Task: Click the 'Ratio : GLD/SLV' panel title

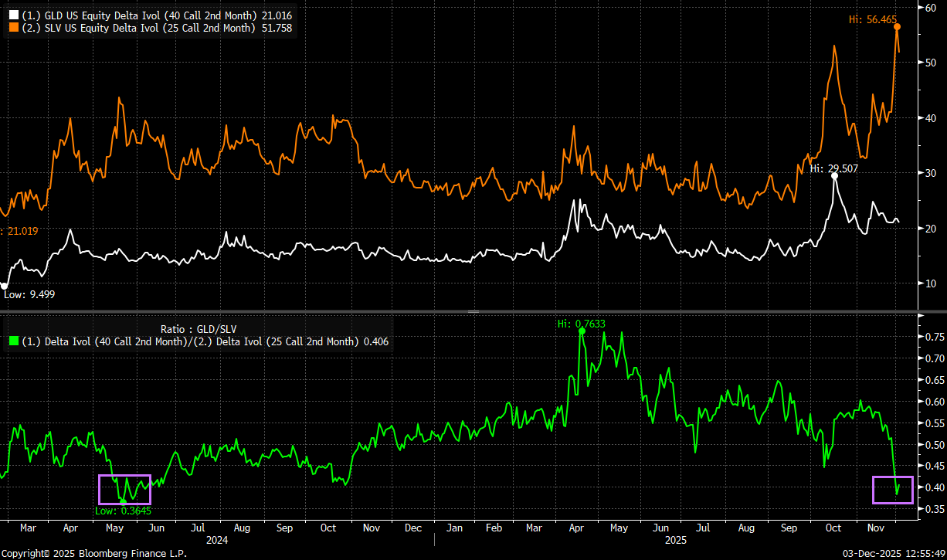Action: tap(199, 328)
